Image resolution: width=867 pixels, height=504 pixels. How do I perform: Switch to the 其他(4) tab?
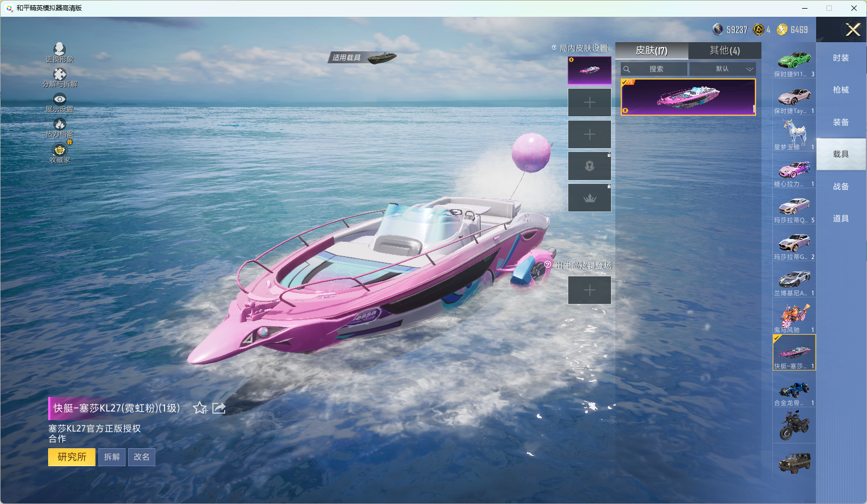tap(725, 50)
